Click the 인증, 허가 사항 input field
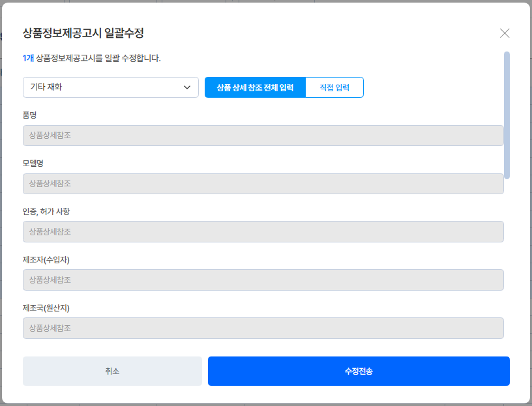The image size is (532, 406). (263, 232)
